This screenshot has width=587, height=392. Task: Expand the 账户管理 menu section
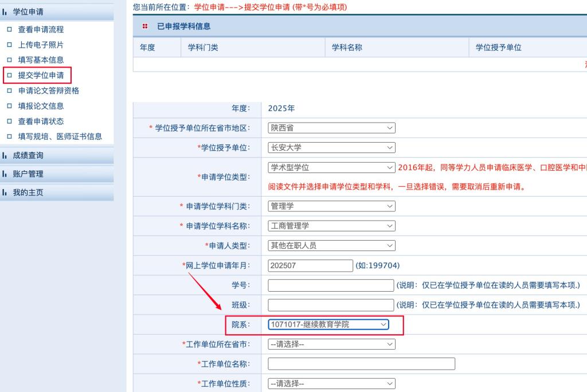point(28,174)
